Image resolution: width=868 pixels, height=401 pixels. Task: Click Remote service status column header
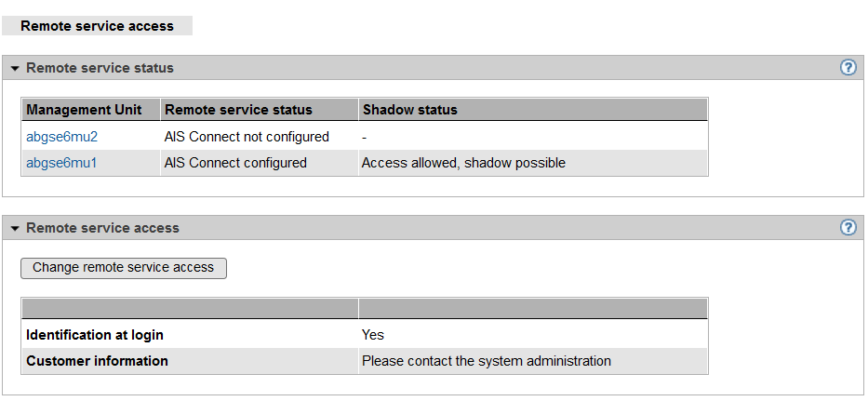coord(238,110)
